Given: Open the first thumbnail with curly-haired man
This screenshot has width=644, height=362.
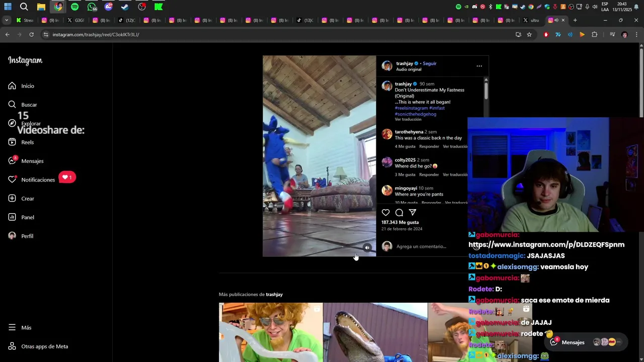Looking at the screenshot, I should tap(271, 332).
